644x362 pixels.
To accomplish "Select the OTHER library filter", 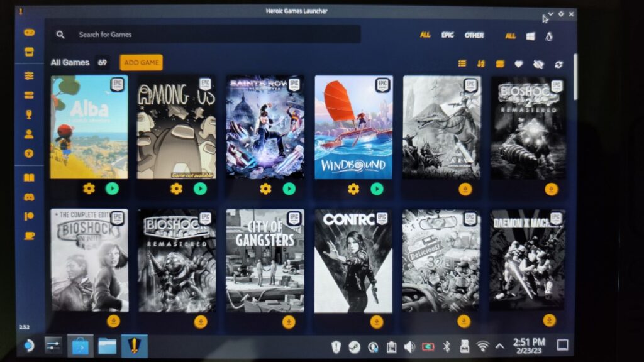I will [x=475, y=36].
